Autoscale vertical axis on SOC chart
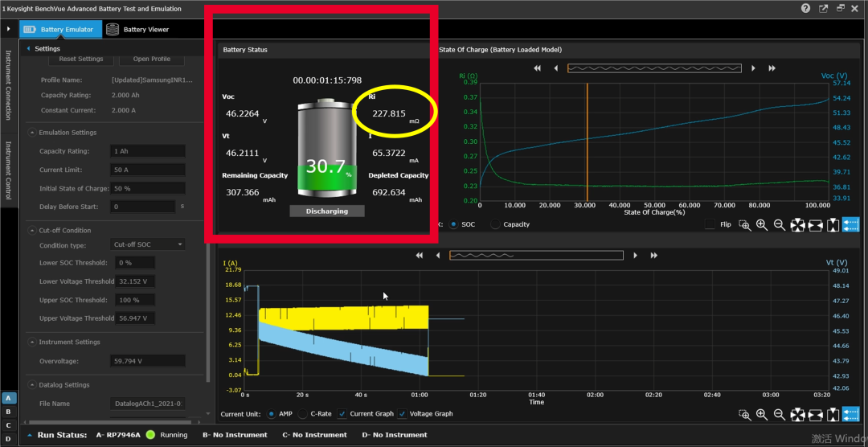This screenshot has width=868, height=447. coord(833,225)
